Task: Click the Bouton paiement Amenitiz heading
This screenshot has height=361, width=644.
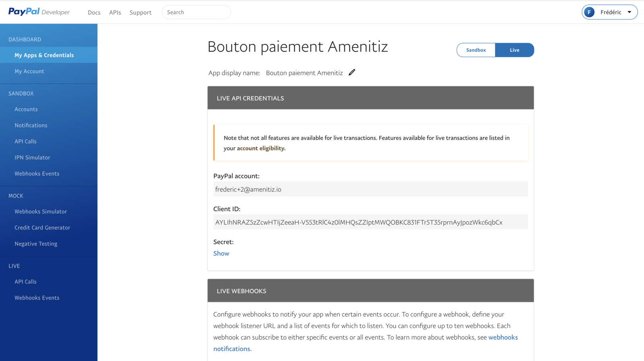Action: click(298, 47)
